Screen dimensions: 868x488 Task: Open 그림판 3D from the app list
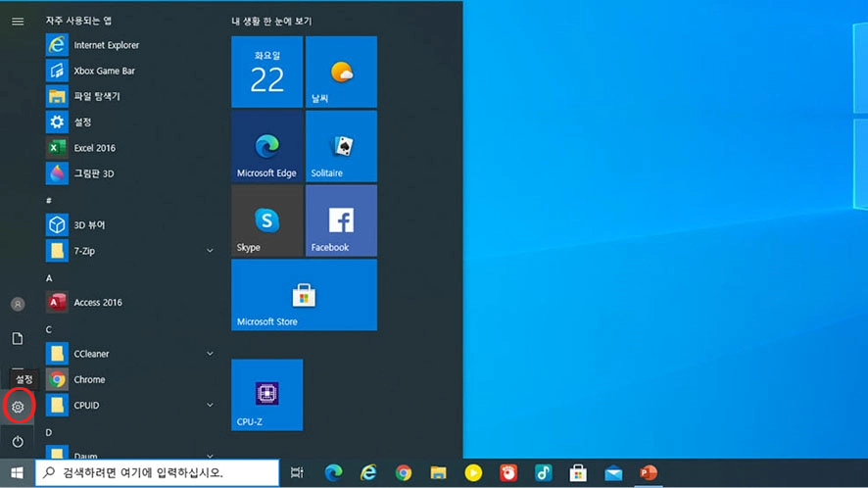coord(130,173)
